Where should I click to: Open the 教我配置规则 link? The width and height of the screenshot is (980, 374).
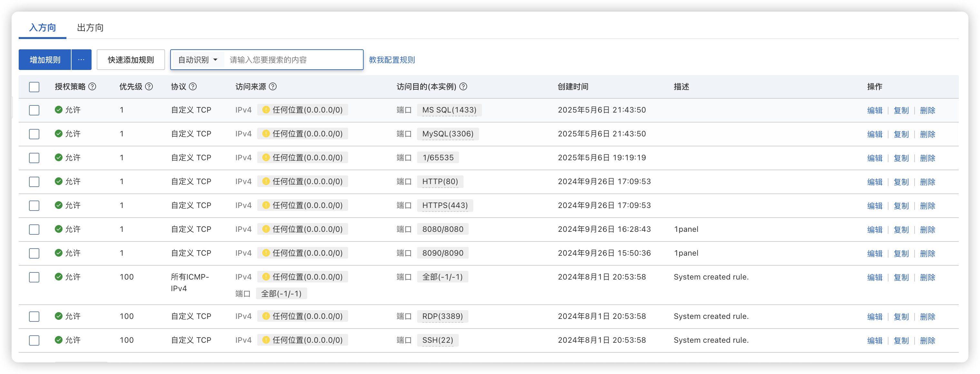(391, 60)
